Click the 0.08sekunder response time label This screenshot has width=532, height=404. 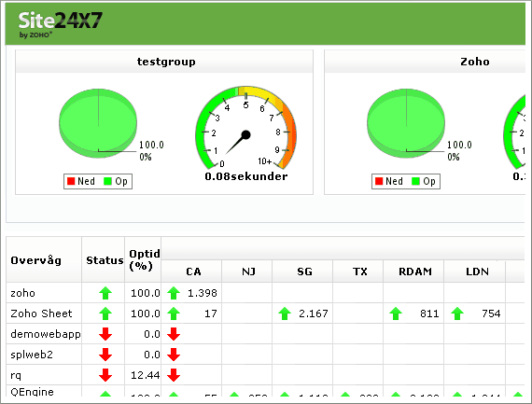tap(246, 176)
